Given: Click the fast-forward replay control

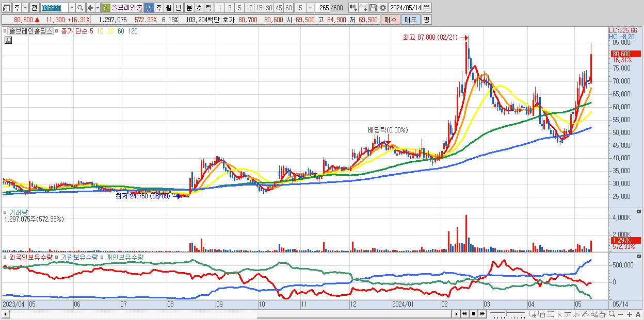Looking at the screenshot, I should [482, 314].
